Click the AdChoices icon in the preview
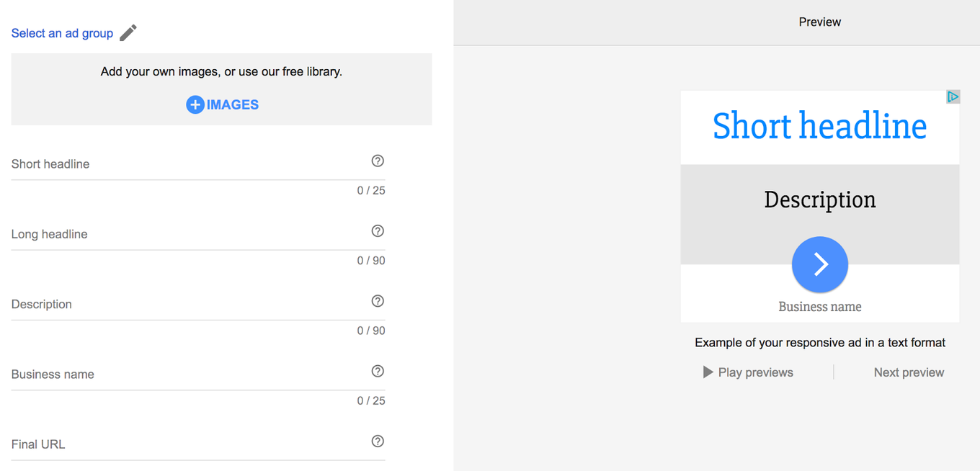Viewport: 980px width, 471px height. 953,96
